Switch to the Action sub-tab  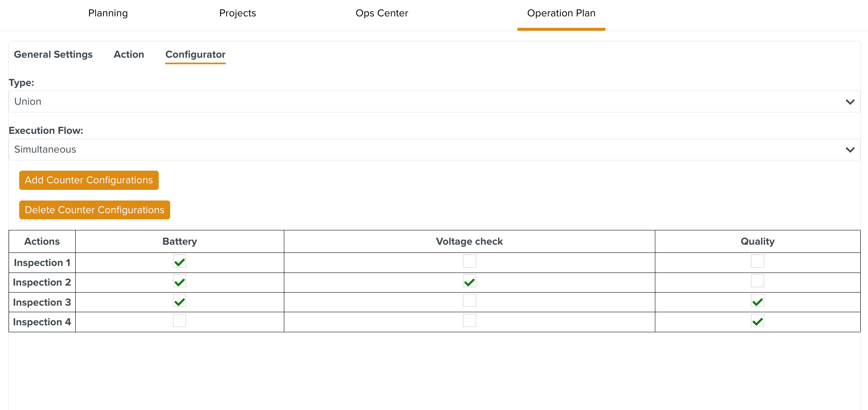pos(129,54)
